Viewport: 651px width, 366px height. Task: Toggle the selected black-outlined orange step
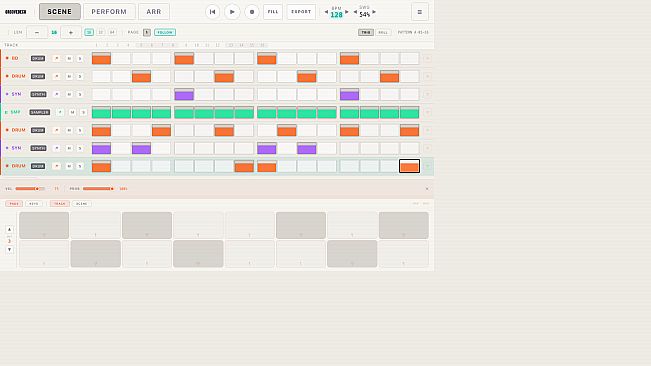[409, 166]
